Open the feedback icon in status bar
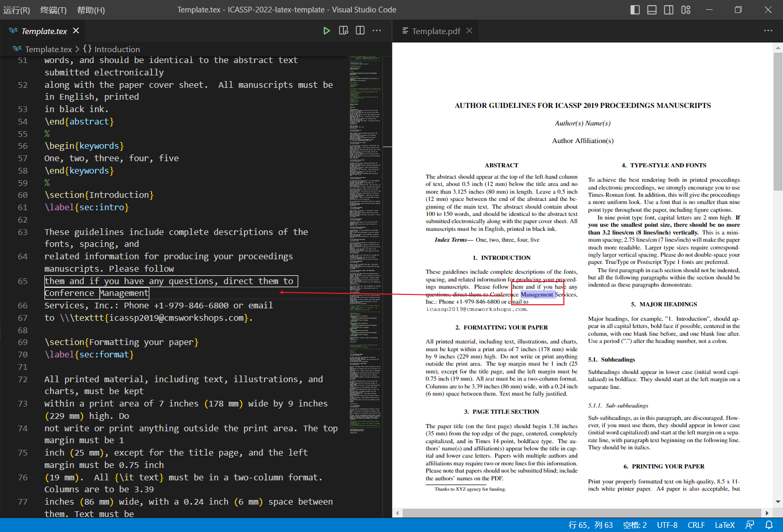Viewport: 783px width, 532px height. point(750,525)
